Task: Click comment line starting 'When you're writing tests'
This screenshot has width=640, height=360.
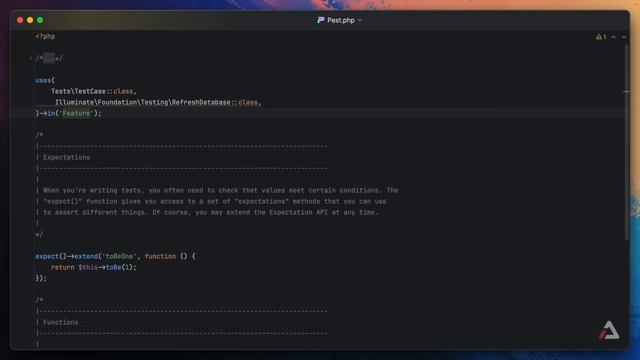Action: [x=220, y=191]
